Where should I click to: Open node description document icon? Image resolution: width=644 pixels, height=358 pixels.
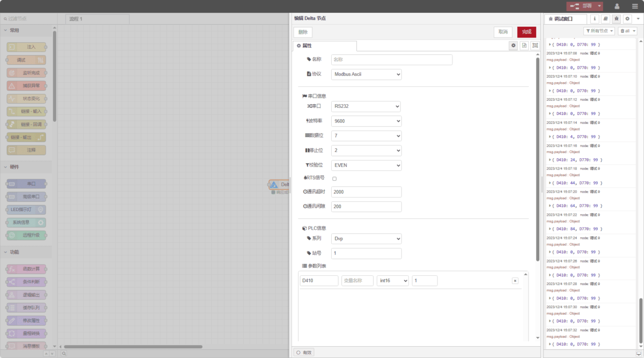pos(524,46)
